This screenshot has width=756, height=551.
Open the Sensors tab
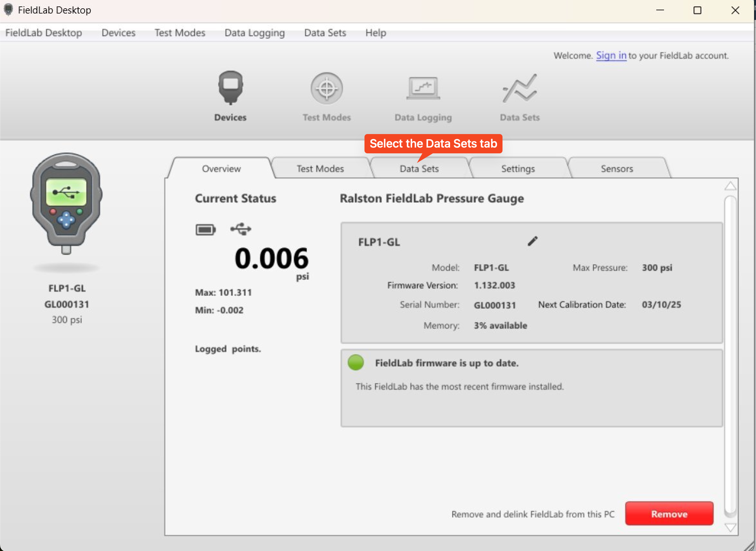[617, 169]
